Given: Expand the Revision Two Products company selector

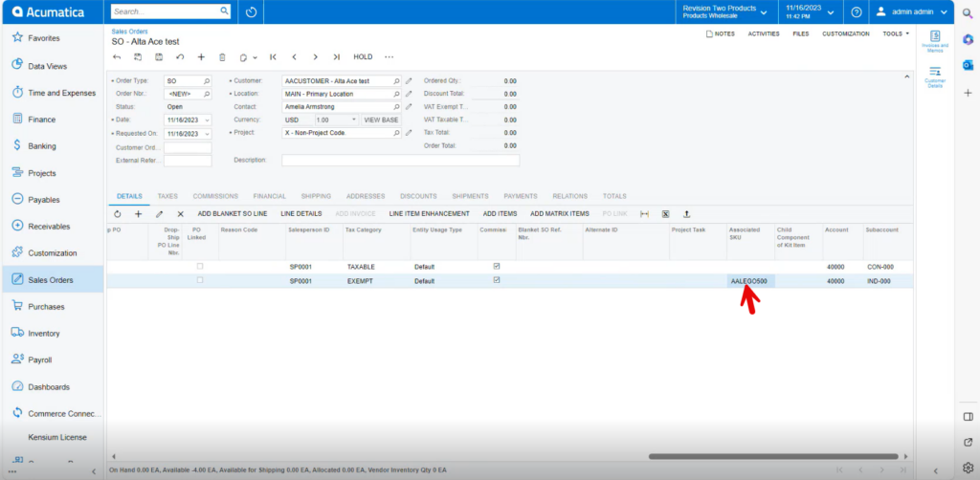Looking at the screenshot, I should 725,11.
